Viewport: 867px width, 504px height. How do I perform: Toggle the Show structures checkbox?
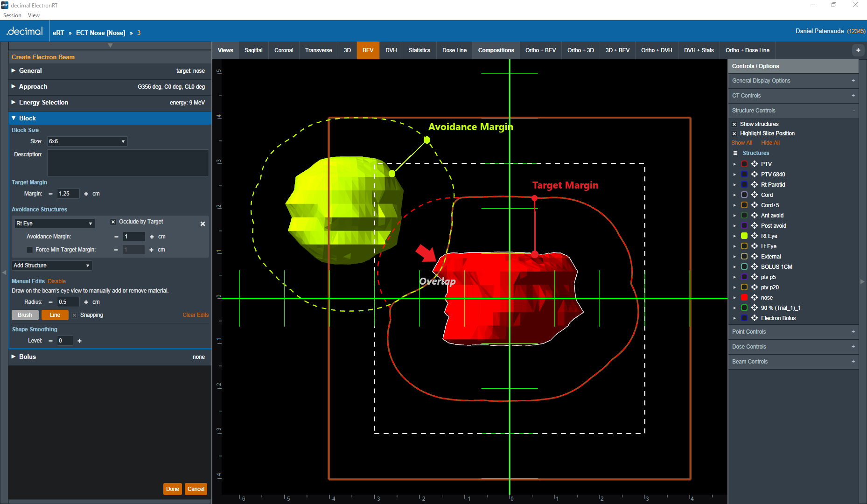click(734, 125)
